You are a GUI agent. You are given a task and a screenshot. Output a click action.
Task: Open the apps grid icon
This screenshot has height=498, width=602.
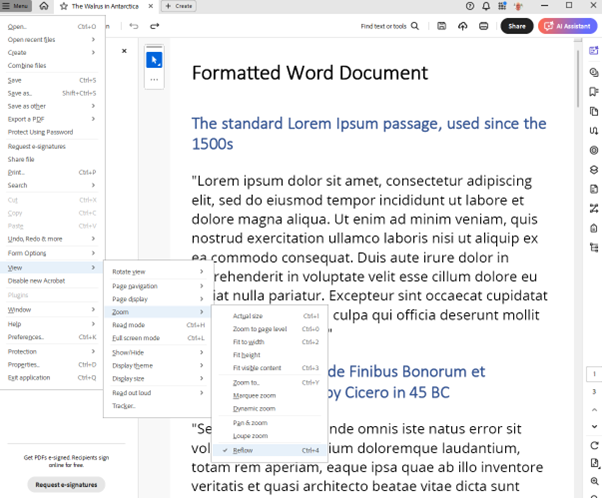[502, 6]
